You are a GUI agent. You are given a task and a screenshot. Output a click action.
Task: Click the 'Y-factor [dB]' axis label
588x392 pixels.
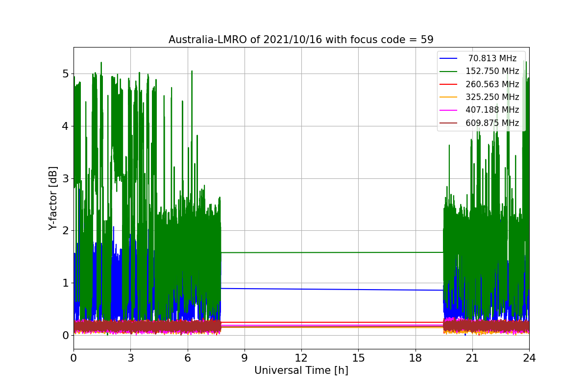pyautogui.click(x=53, y=198)
